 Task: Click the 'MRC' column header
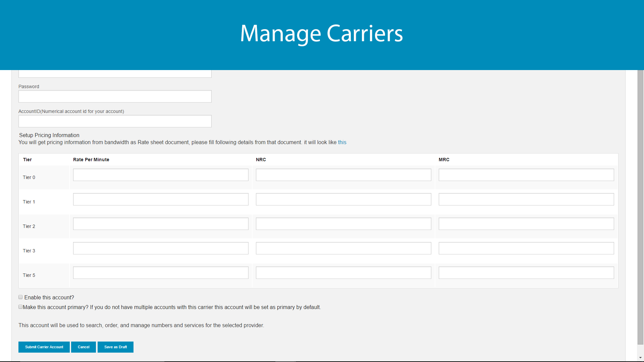pos(444,160)
